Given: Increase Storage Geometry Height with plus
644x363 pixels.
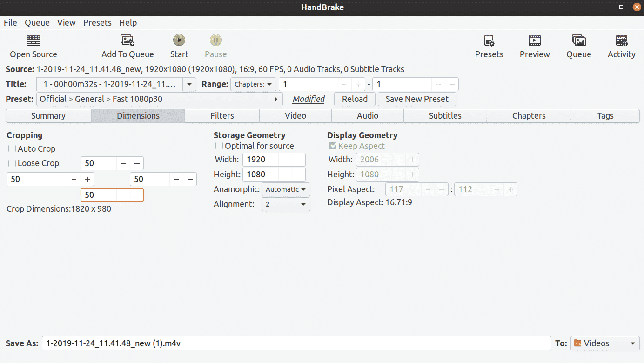Looking at the screenshot, I should point(299,175).
